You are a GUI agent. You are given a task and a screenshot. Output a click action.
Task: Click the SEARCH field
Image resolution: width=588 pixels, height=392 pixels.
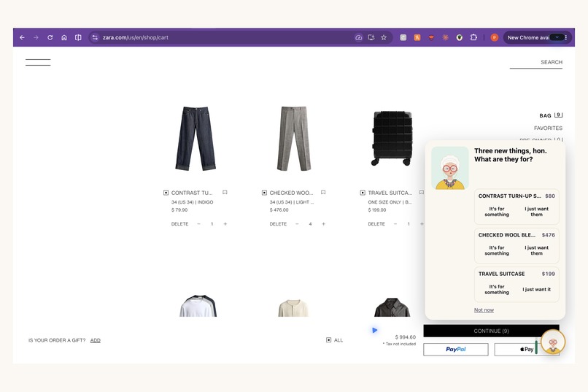[x=536, y=63]
